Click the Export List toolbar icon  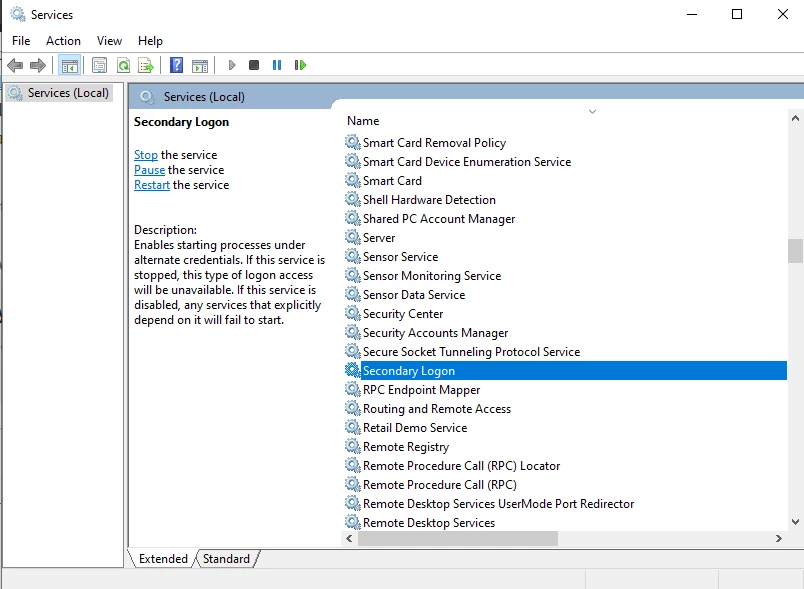click(146, 65)
